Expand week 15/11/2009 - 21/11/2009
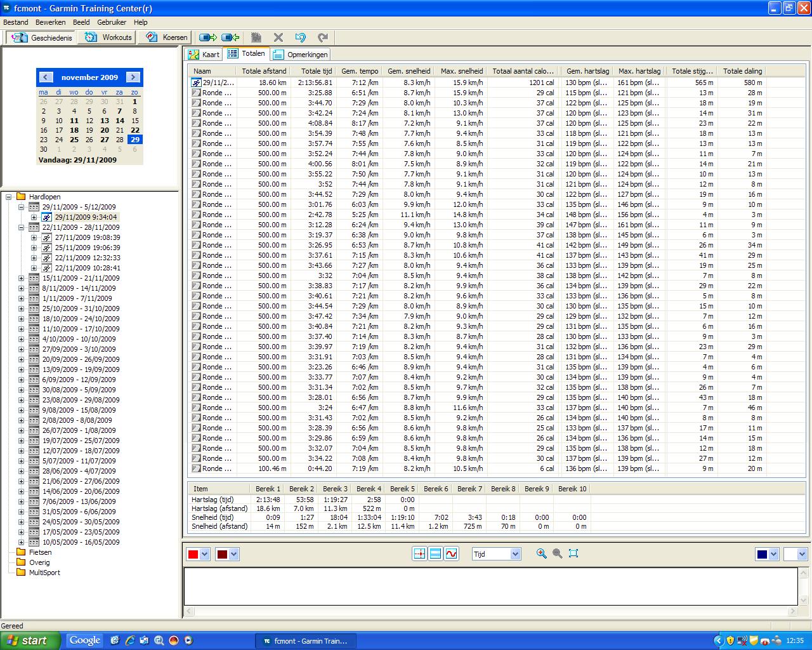The image size is (812, 650). (x=21, y=278)
